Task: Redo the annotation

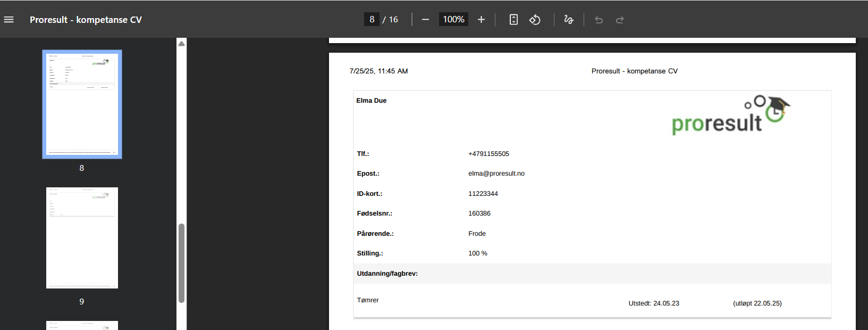Action: (620, 20)
